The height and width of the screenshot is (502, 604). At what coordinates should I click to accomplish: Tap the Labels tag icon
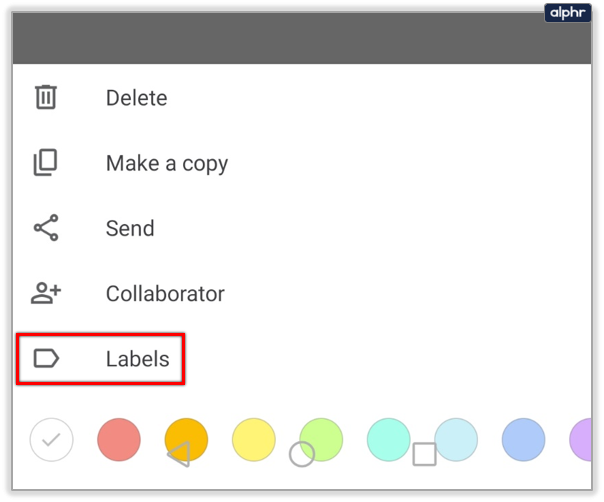pos(46,359)
